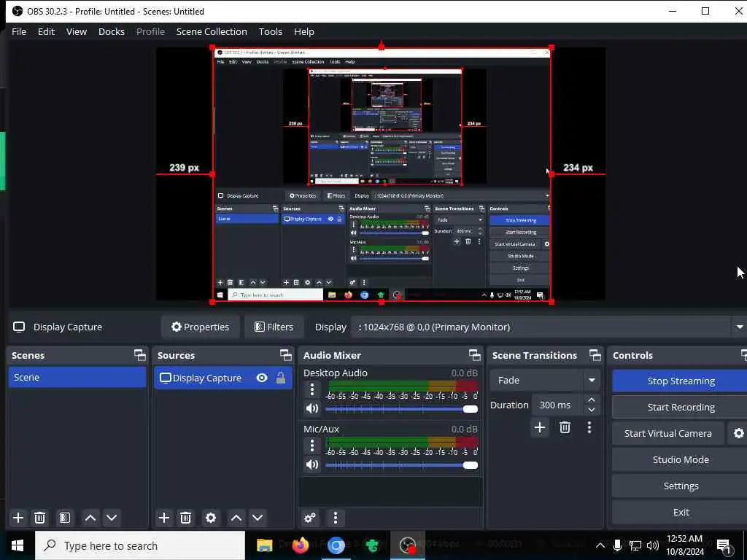Show hidden system tray icons
The height and width of the screenshot is (560, 747).
pyautogui.click(x=600, y=545)
